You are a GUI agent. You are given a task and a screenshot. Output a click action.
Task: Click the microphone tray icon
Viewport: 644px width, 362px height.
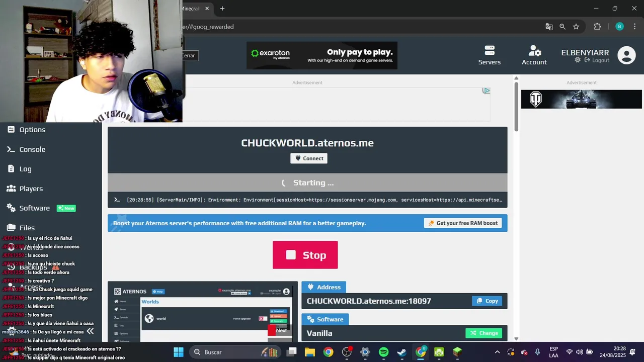pos(538,352)
